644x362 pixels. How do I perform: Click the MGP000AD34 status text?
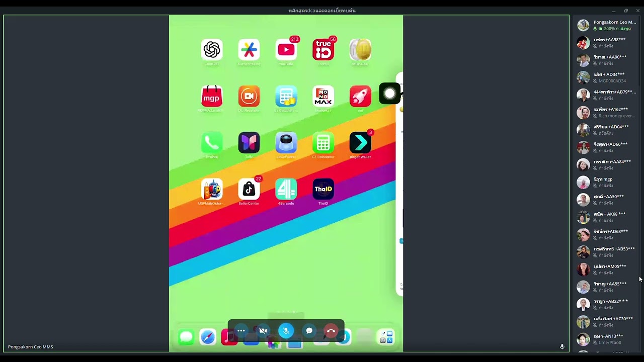(x=612, y=81)
